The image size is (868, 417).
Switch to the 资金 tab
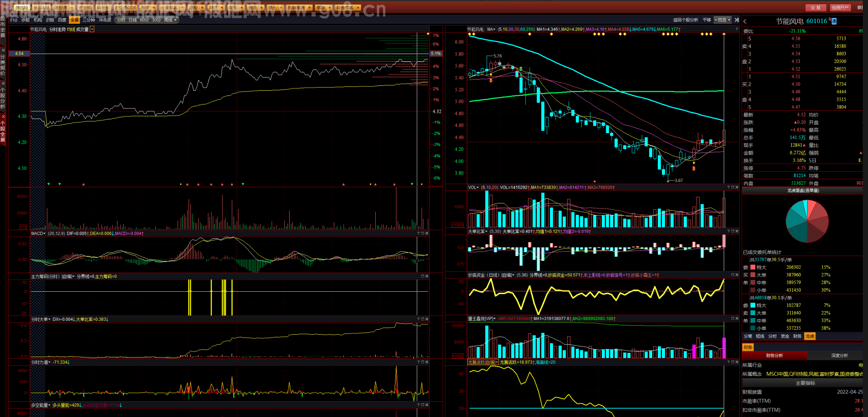click(785, 336)
